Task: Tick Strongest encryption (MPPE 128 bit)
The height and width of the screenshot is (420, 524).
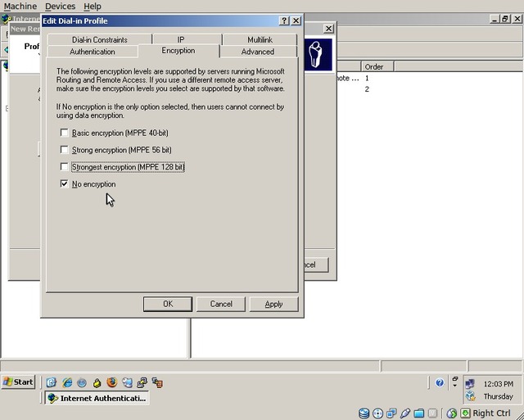Action: coord(65,167)
